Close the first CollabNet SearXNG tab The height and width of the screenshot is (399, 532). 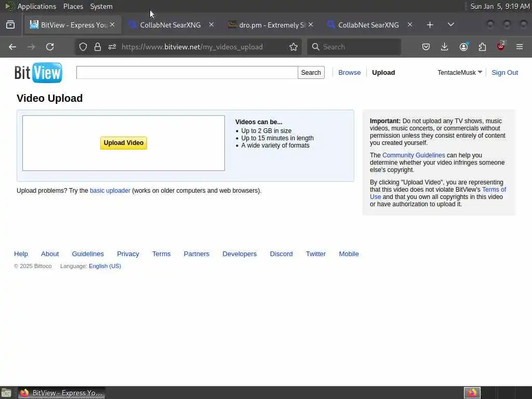pos(211,25)
